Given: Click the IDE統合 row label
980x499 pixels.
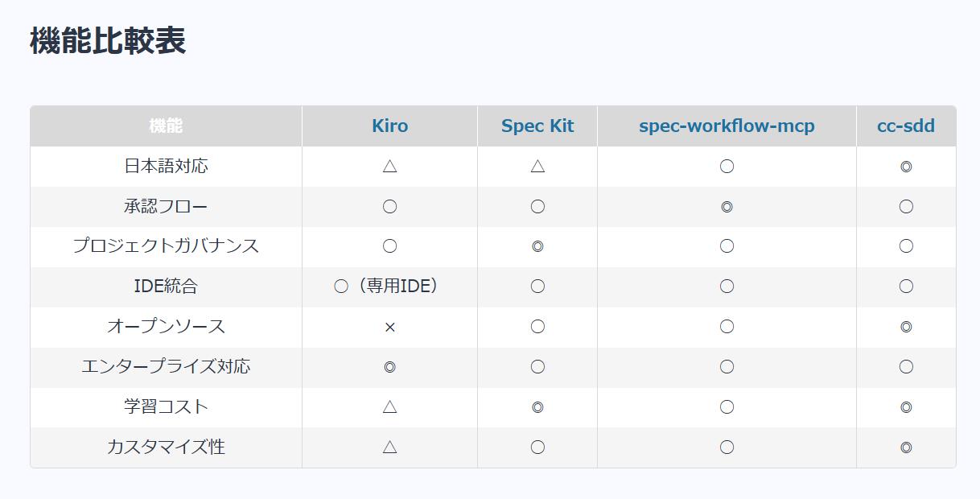Looking at the screenshot, I should [x=166, y=287].
